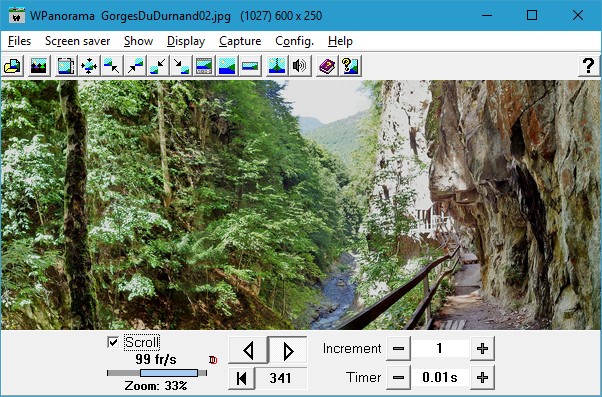The width and height of the screenshot is (602, 397).
Task: Click the WPanorama title bar app icon
Action: coord(17,15)
